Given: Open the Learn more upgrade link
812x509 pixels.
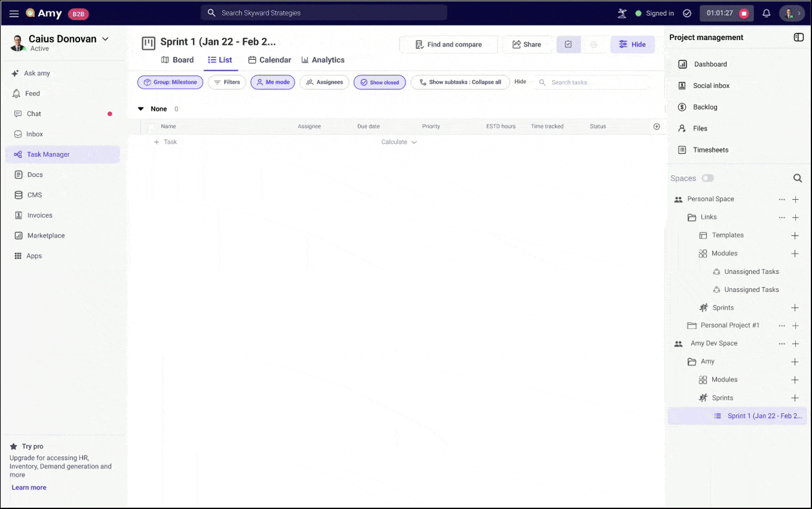Looking at the screenshot, I should [x=28, y=488].
